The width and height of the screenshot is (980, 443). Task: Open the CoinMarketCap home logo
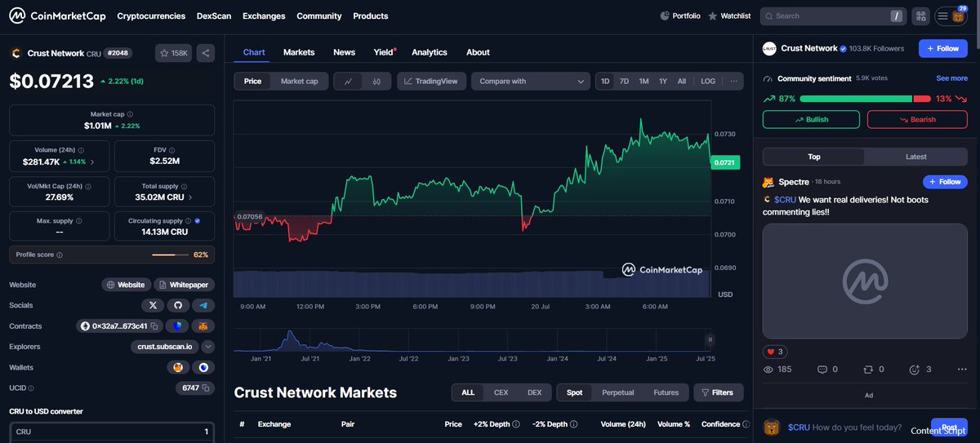[x=56, y=16]
